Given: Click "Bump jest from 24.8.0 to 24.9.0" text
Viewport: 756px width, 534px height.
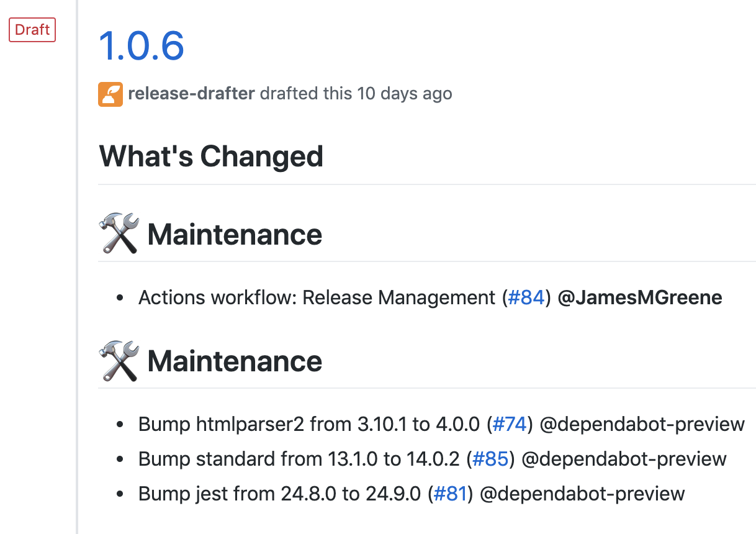Looking at the screenshot, I should (x=279, y=494).
